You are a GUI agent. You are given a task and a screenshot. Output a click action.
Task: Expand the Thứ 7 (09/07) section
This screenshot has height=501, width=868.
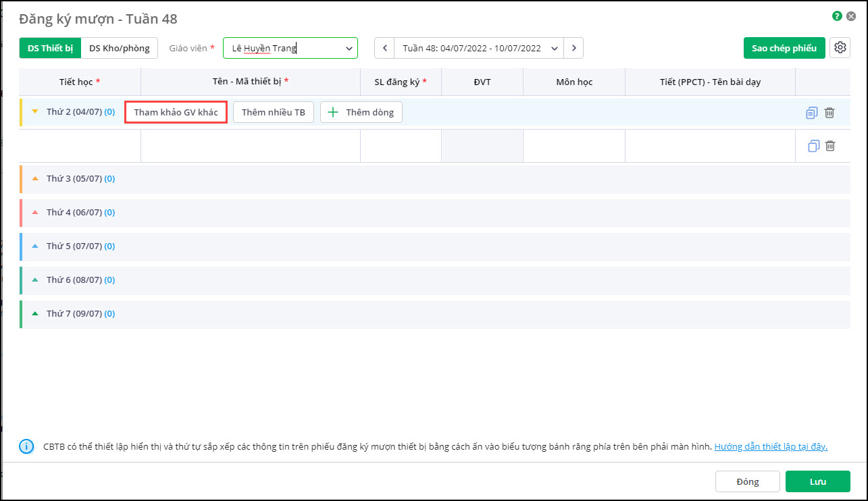(35, 314)
